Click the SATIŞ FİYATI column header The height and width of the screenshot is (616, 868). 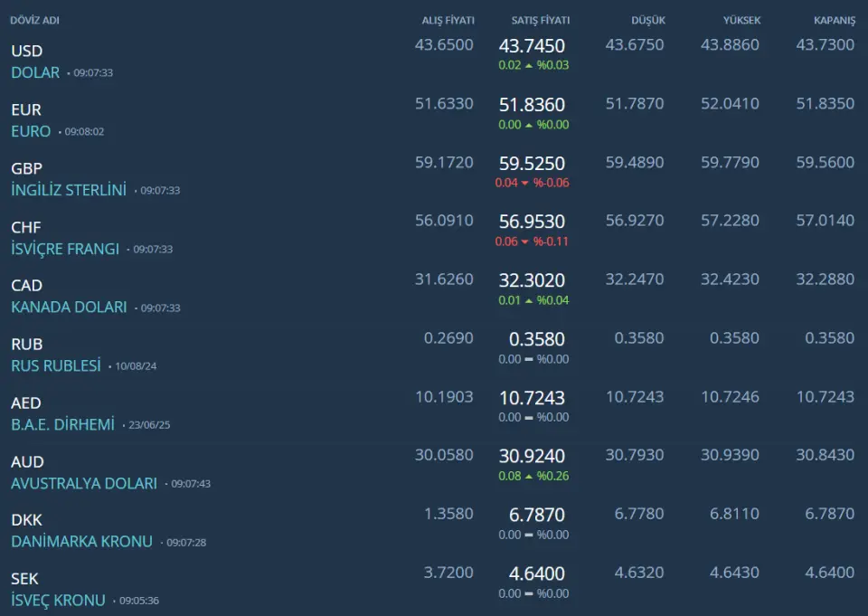click(x=540, y=21)
